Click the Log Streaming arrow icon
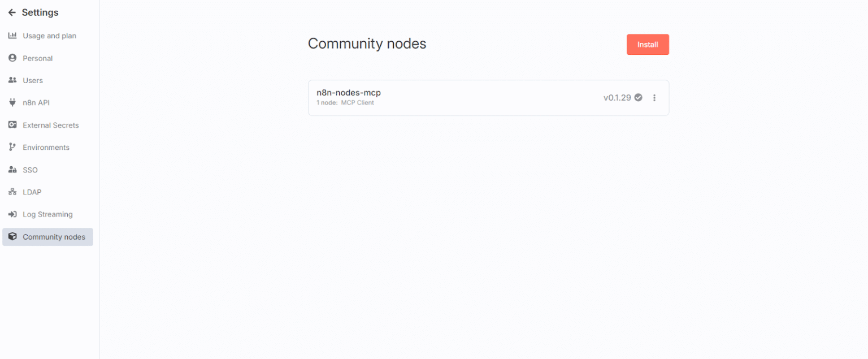 (x=12, y=214)
